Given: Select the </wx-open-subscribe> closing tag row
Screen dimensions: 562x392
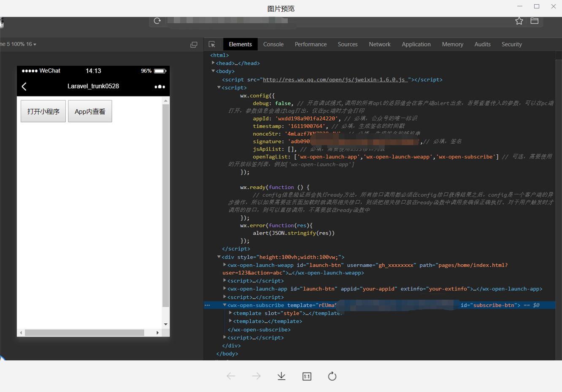Looking at the screenshot, I should click(x=259, y=330).
